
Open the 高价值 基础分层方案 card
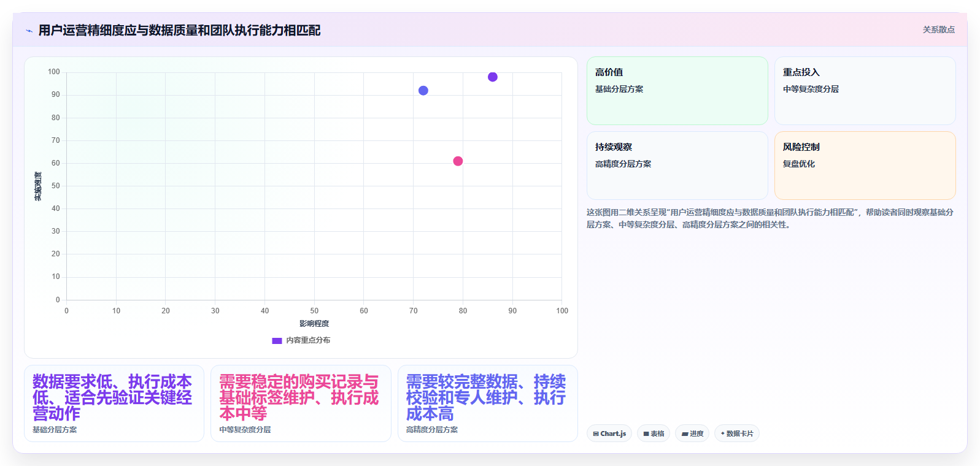(x=677, y=91)
